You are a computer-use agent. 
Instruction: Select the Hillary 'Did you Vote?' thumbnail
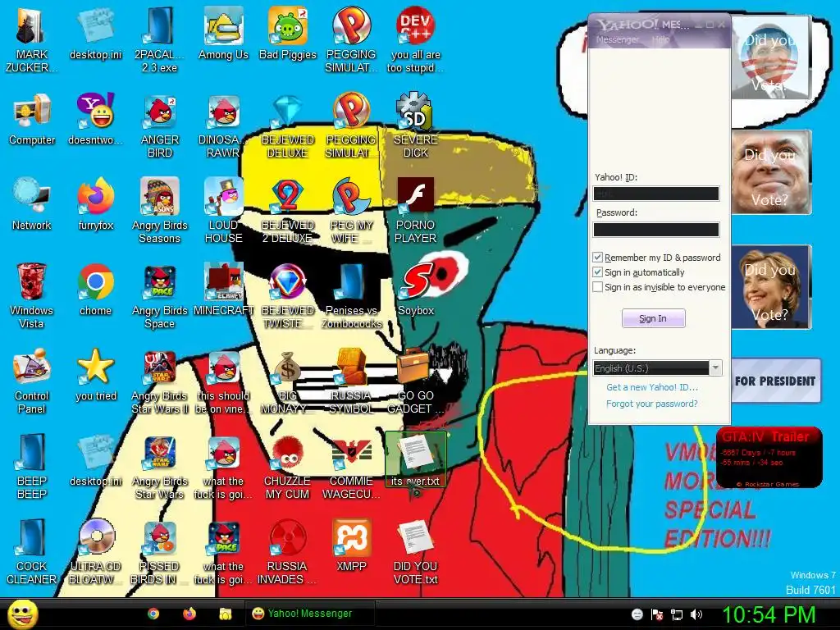tap(771, 287)
